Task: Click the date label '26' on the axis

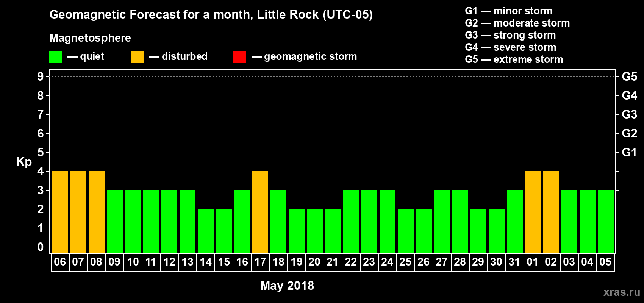Action: [424, 262]
